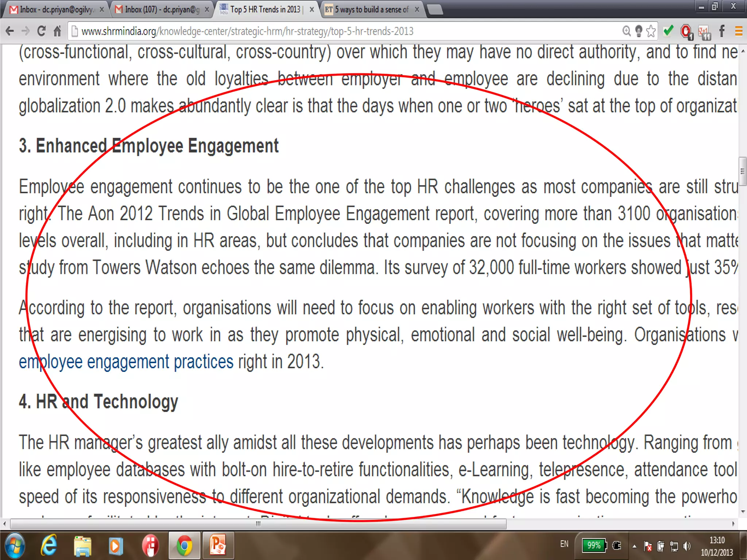Click the reload page button
The image size is (747, 560).
click(41, 31)
